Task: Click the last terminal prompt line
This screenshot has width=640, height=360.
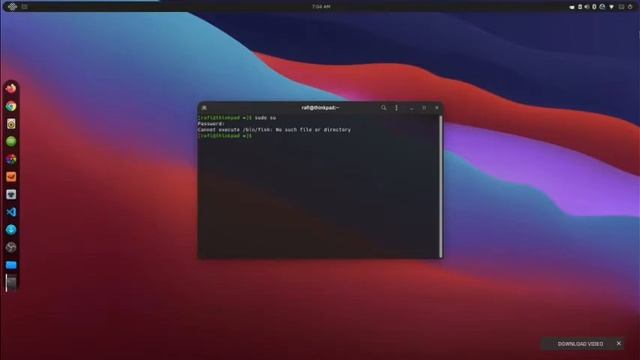Action: (x=225, y=136)
